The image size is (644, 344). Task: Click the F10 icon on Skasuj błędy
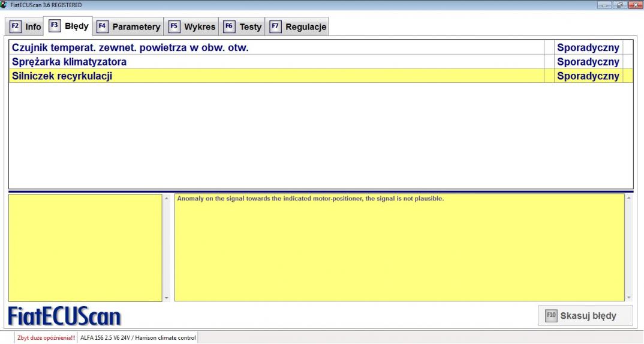click(x=551, y=316)
